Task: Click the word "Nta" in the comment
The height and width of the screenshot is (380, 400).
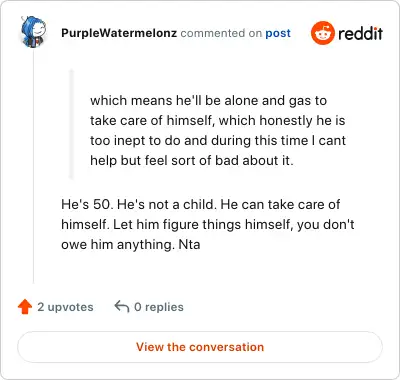Action: point(189,245)
